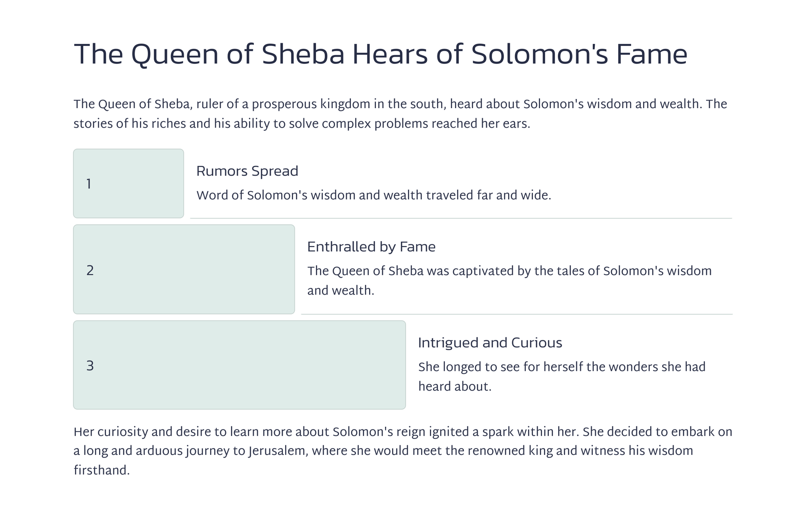
Task: Click the "captivated by the tales" description text
Action: [509, 271]
